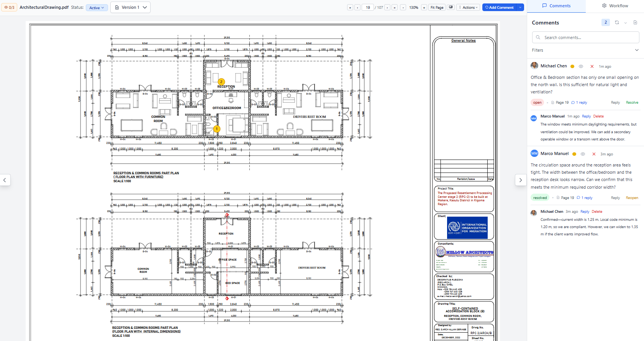Click the version document icon
644x341 pixels.
[117, 7]
